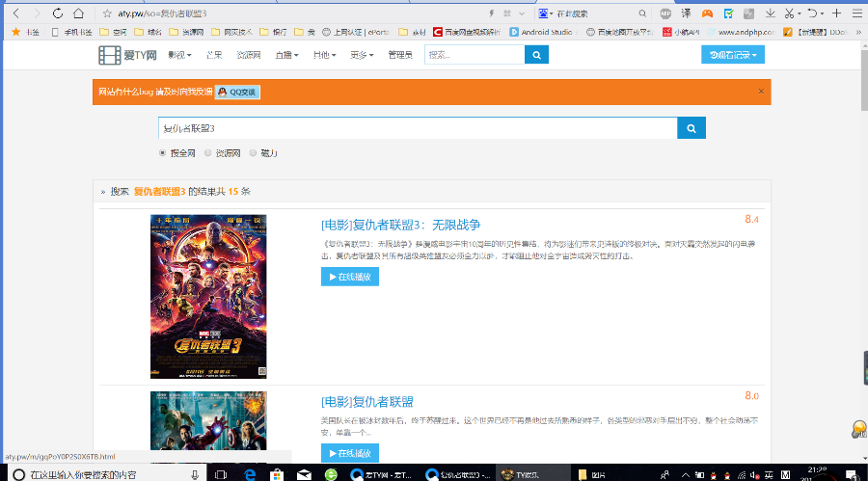Open the 手机书签 bookmark
This screenshot has width=868, height=481.
point(72,32)
